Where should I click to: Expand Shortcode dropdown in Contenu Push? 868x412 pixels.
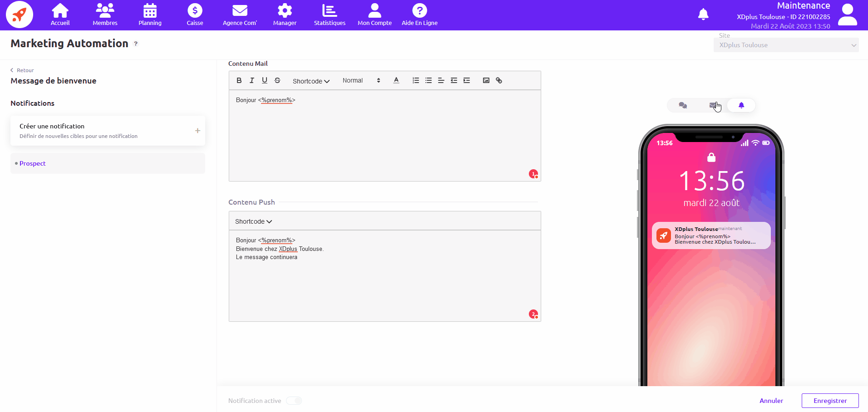coord(253,221)
